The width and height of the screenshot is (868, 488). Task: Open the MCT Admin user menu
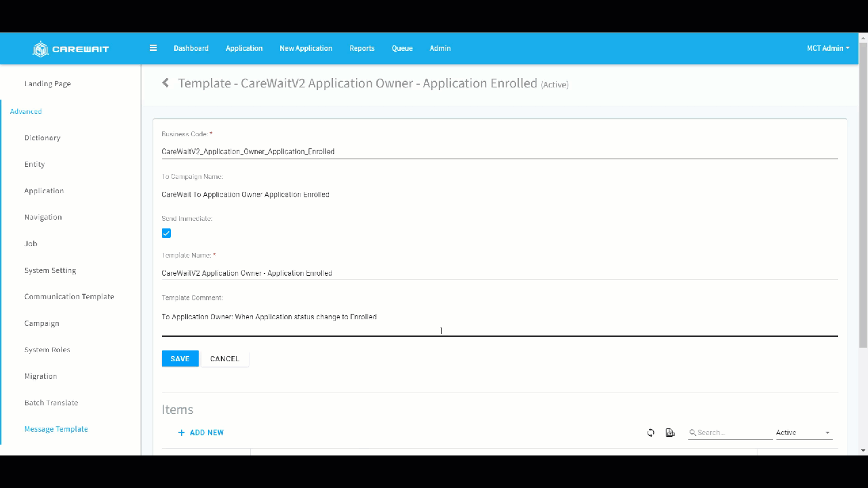coord(828,48)
